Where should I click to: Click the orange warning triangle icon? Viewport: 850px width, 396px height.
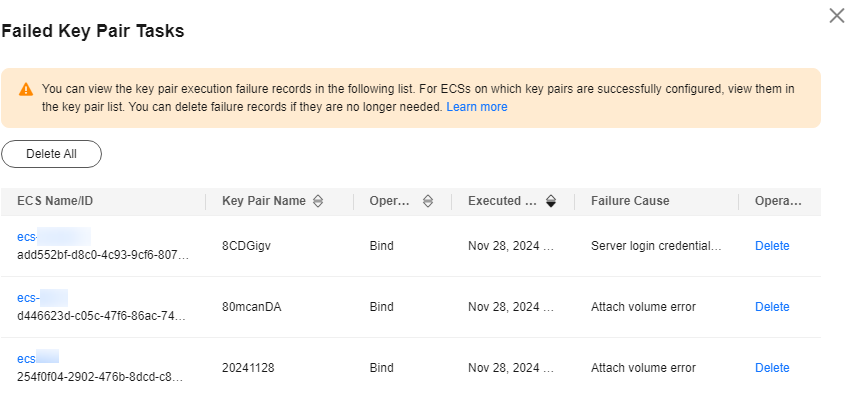click(x=25, y=89)
